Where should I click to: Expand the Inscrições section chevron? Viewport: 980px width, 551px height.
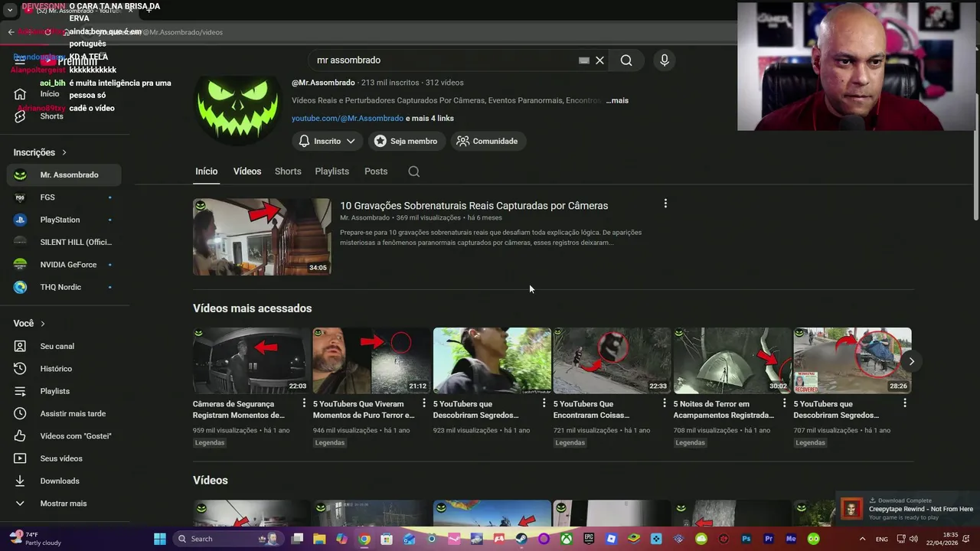point(64,152)
